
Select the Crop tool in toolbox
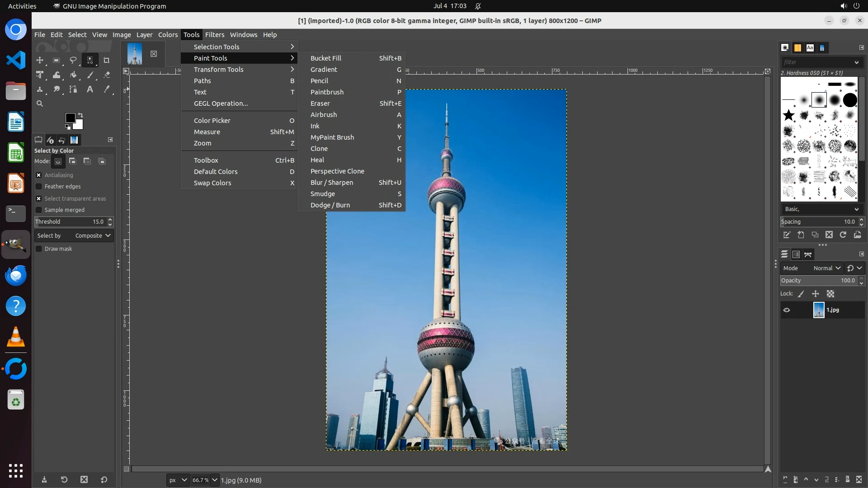(107, 60)
